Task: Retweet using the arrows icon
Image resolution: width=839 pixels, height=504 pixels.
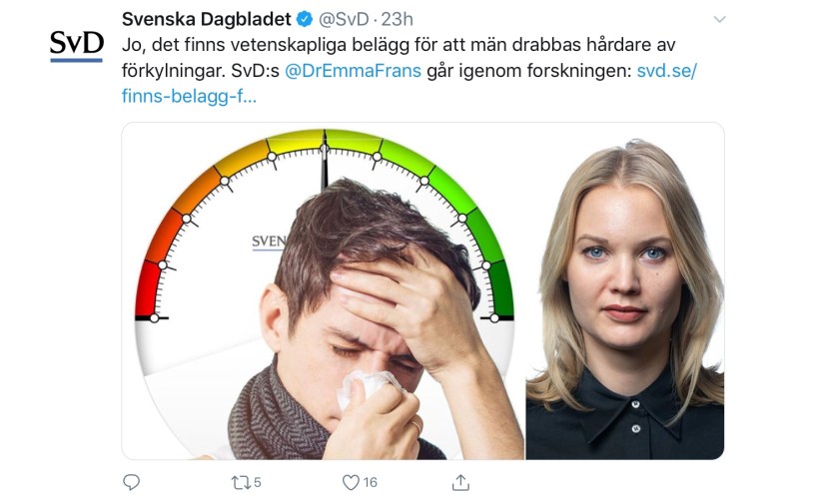Action: point(241,483)
